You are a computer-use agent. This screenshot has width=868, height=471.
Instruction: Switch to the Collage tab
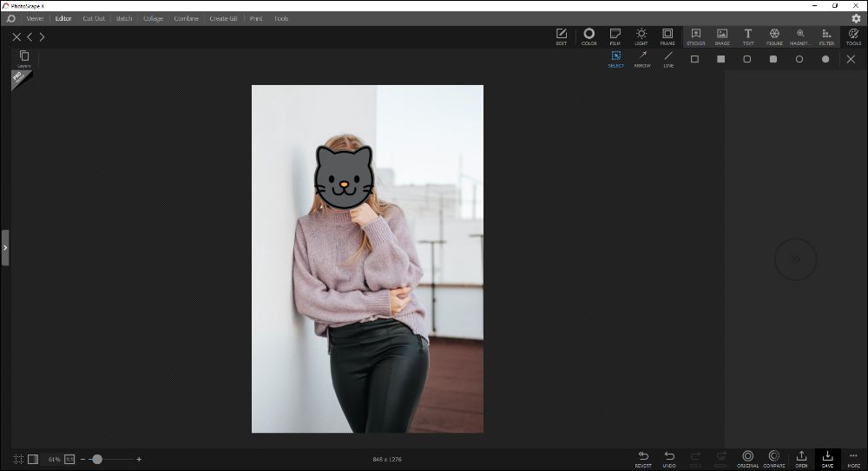coord(153,18)
